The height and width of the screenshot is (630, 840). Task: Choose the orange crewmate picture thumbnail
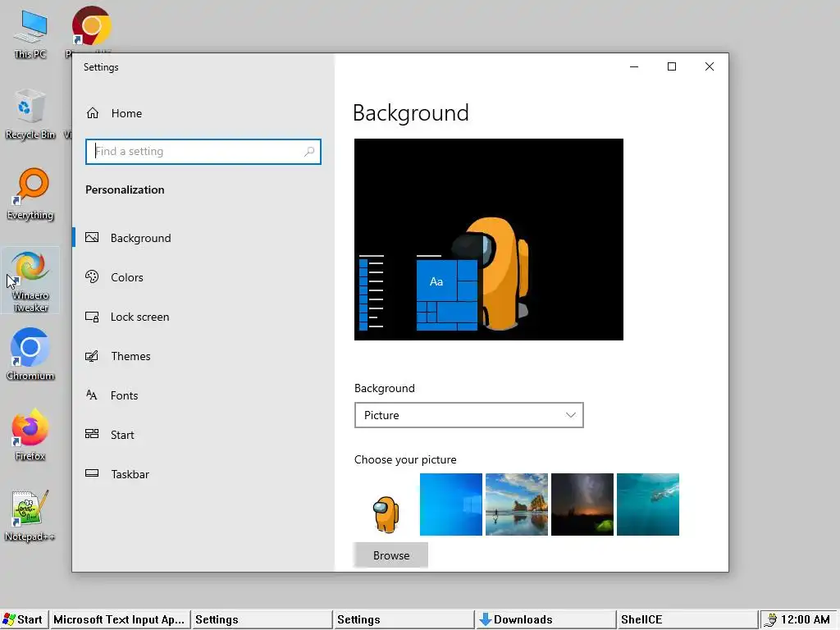click(386, 504)
